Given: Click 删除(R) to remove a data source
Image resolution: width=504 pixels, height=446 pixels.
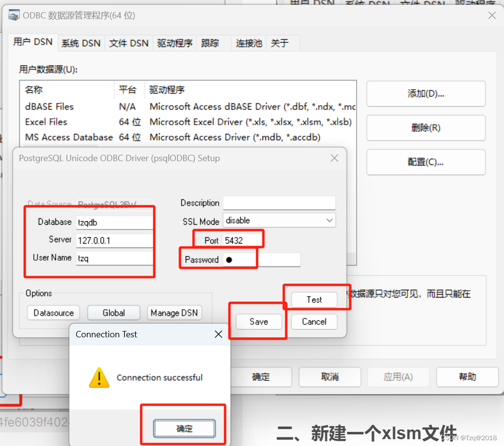Looking at the screenshot, I should coord(425,128).
